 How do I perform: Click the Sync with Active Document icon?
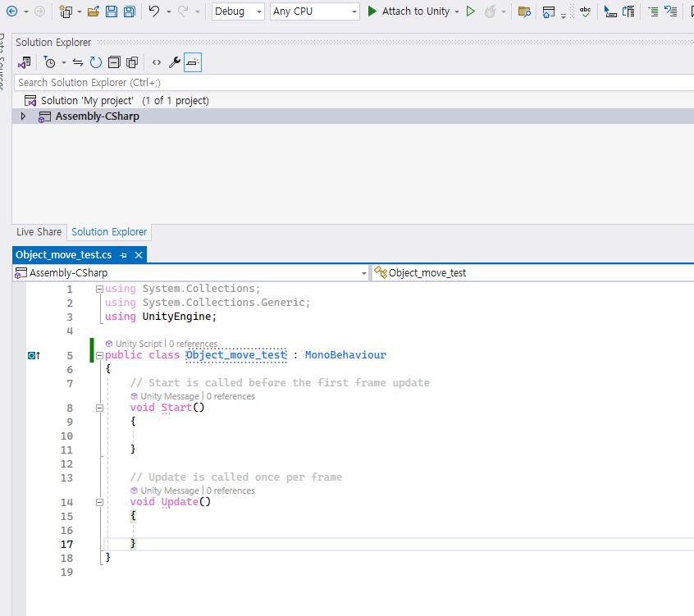(78, 62)
